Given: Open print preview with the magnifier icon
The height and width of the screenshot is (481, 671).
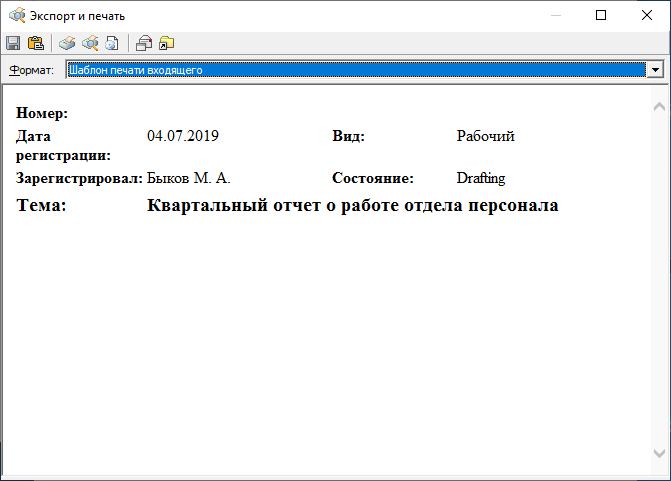Looking at the screenshot, I should [90, 43].
